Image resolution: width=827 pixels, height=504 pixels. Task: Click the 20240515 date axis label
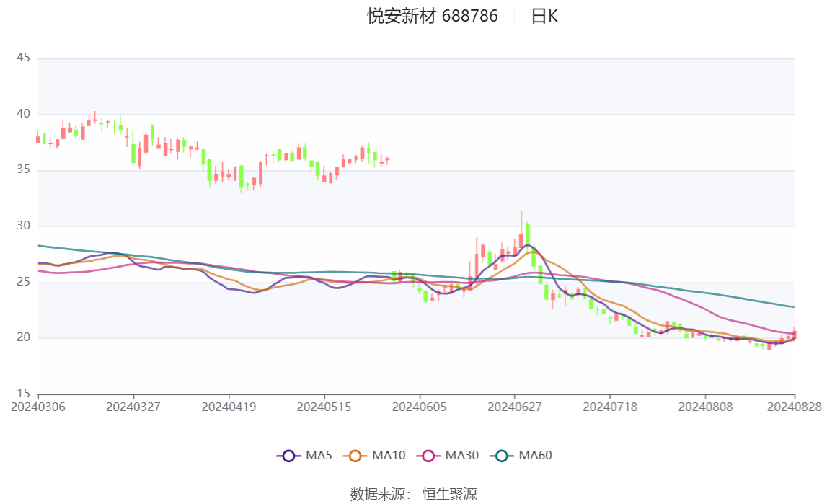324,407
